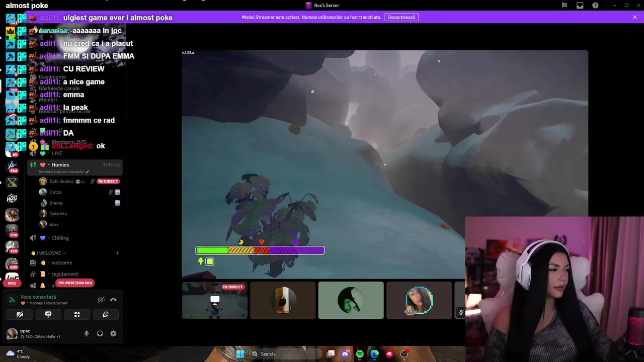
Task: Deafen audio with headphones icon
Action: 100,333
